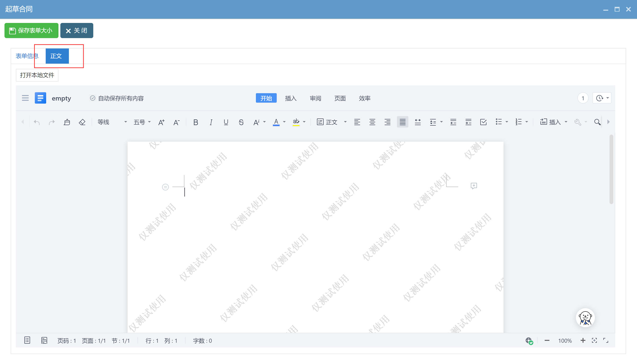This screenshot has width=637, height=364.
Task: Open the 开始 ribbon tab
Action: tap(266, 98)
